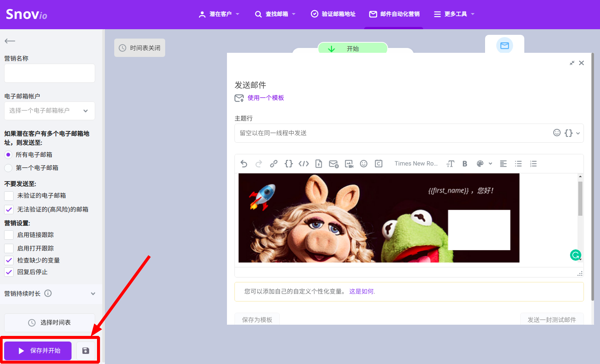Open emoji picker in editor toolbar
The image size is (600, 364).
(x=364, y=164)
